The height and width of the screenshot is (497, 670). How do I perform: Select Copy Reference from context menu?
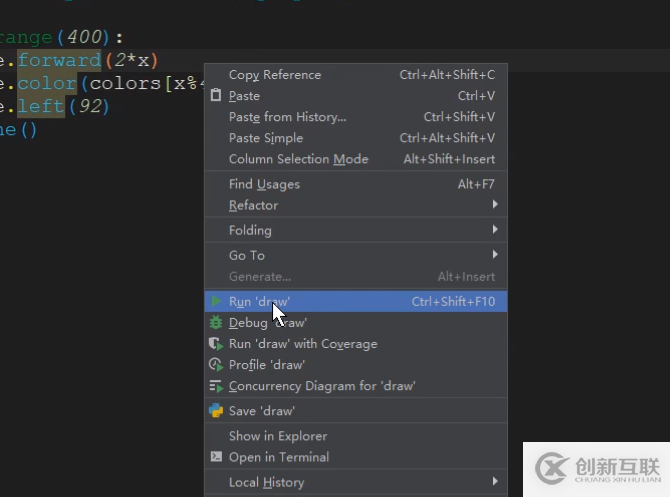coord(275,75)
